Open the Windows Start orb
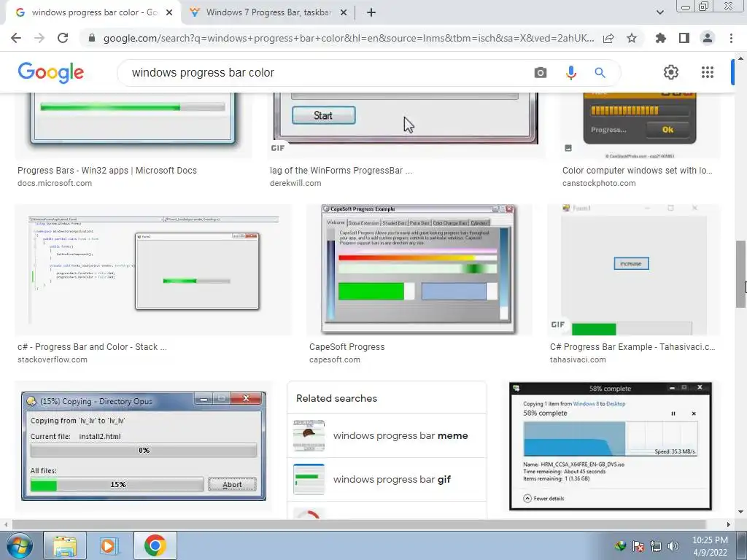 click(x=19, y=545)
